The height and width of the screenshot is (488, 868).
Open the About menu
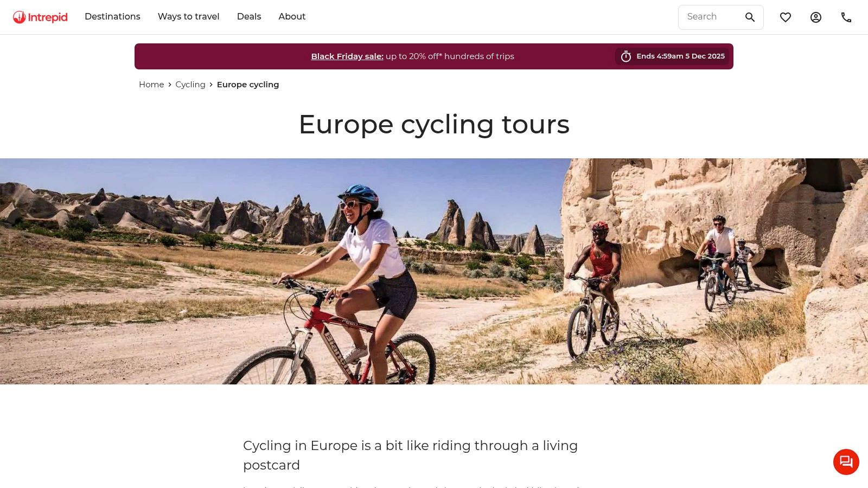pos(292,17)
